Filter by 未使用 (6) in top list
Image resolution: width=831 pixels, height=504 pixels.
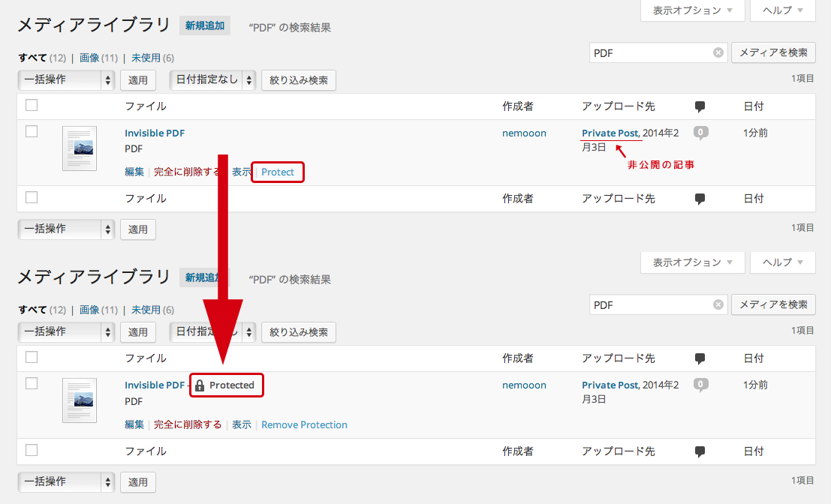coord(152,58)
